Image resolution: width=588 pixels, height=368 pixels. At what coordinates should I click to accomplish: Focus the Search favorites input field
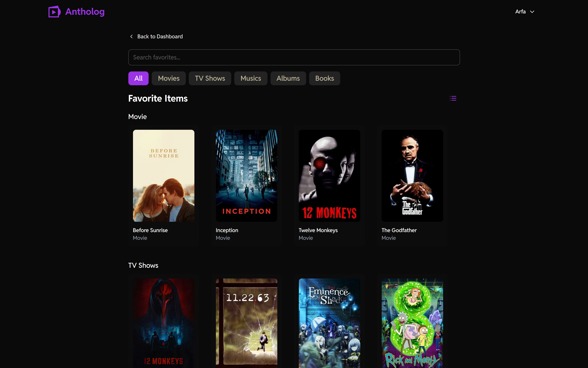click(x=294, y=58)
